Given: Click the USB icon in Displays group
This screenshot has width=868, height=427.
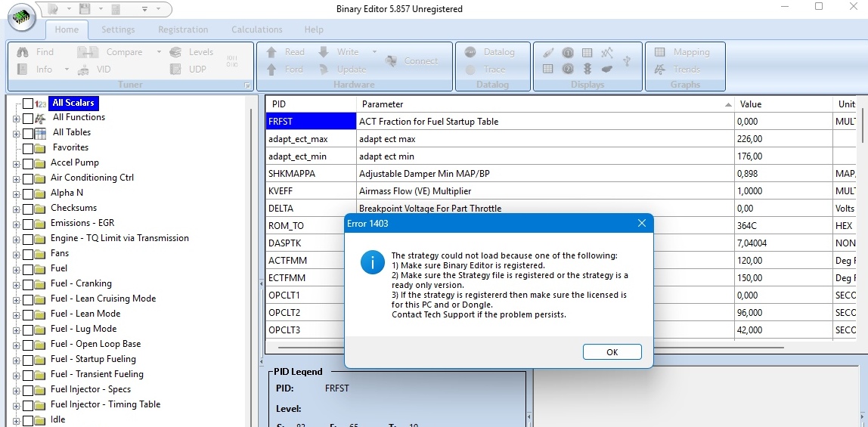Looking at the screenshot, I should pyautogui.click(x=626, y=60).
